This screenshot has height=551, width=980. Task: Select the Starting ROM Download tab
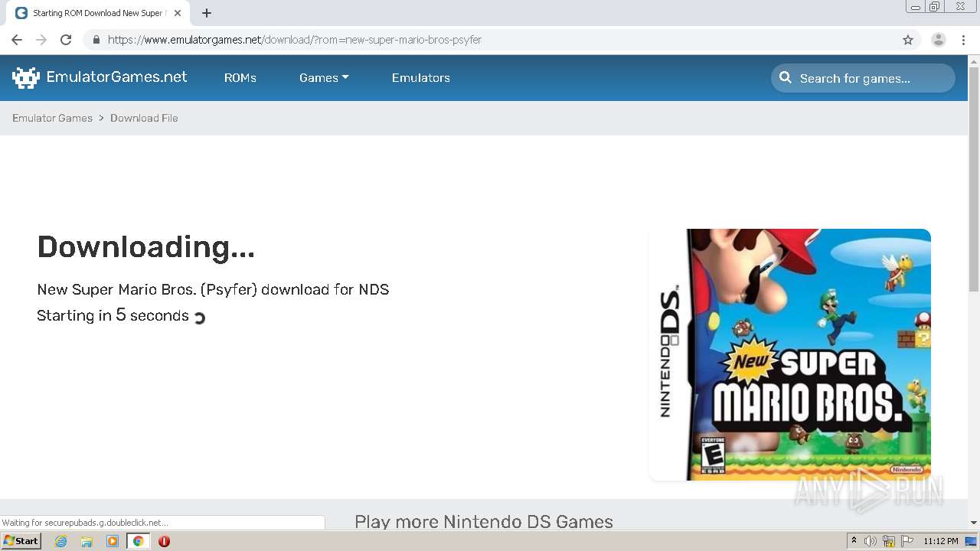pyautogui.click(x=97, y=13)
